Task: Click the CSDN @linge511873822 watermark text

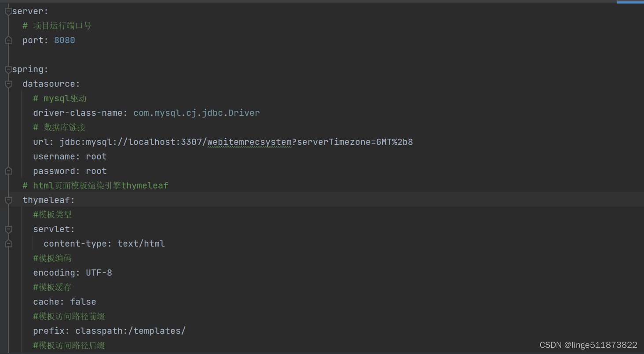Action: click(588, 345)
